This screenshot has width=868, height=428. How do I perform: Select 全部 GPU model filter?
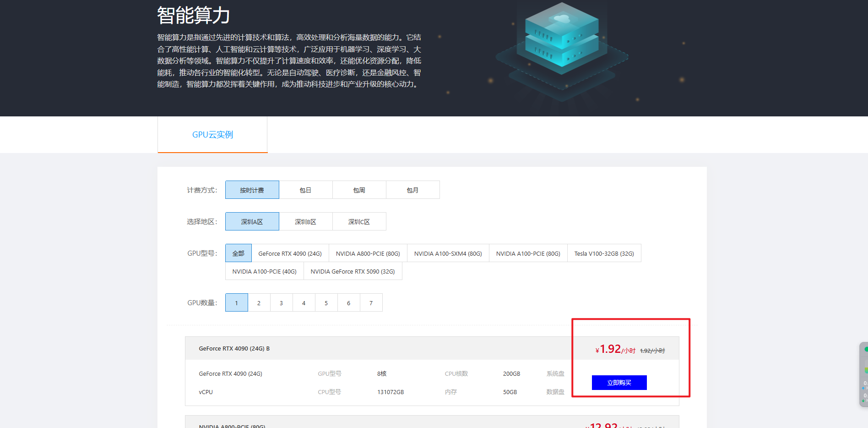click(x=238, y=253)
